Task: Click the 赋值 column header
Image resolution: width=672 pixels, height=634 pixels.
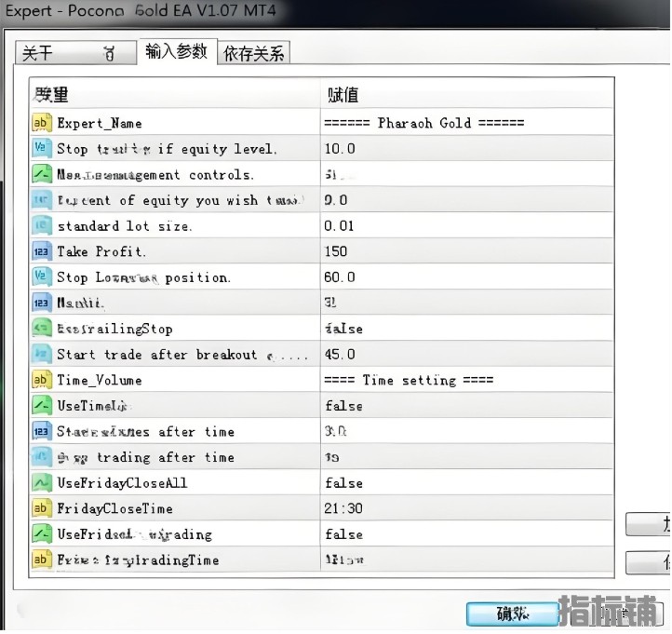Action: [x=343, y=94]
